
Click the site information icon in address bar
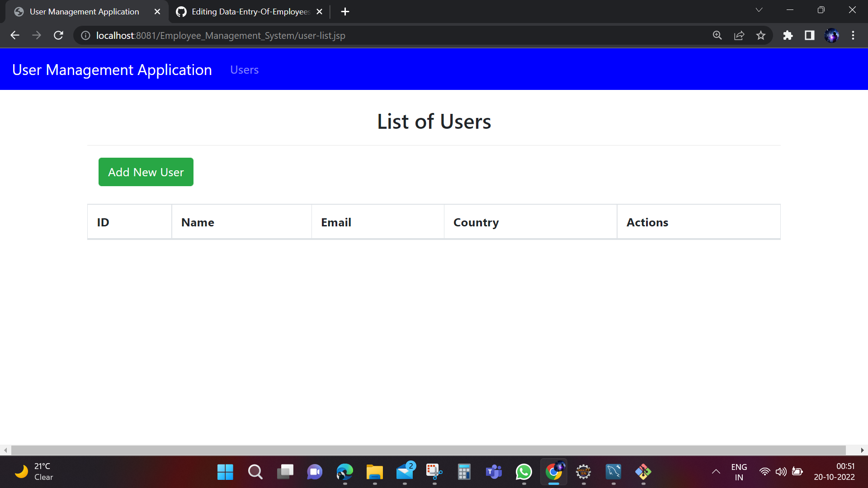click(85, 35)
